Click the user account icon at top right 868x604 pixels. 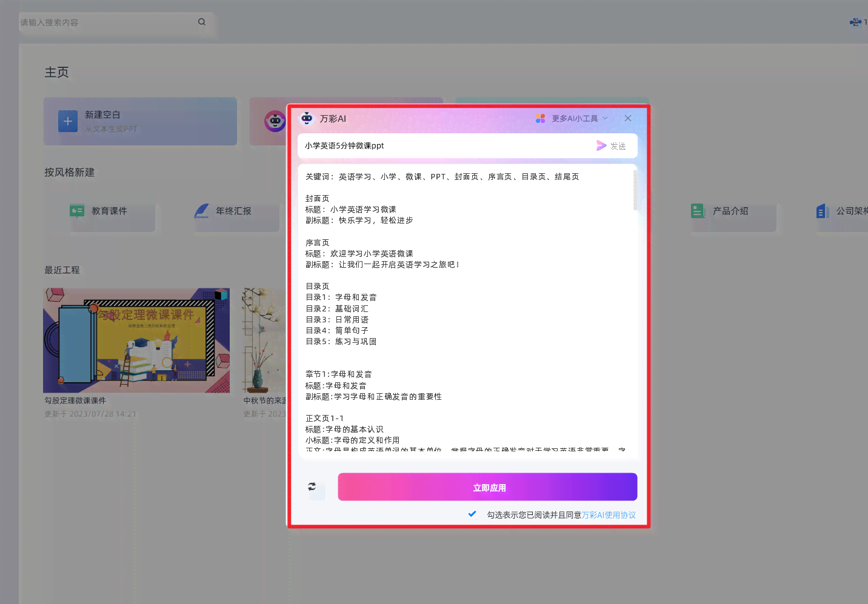click(x=855, y=22)
